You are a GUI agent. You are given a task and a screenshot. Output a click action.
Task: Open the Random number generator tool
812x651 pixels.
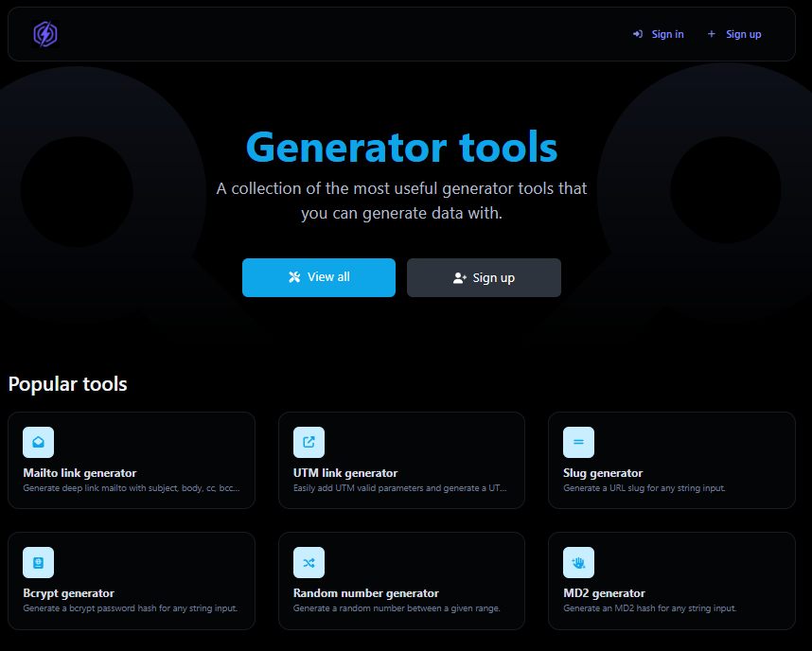point(401,581)
